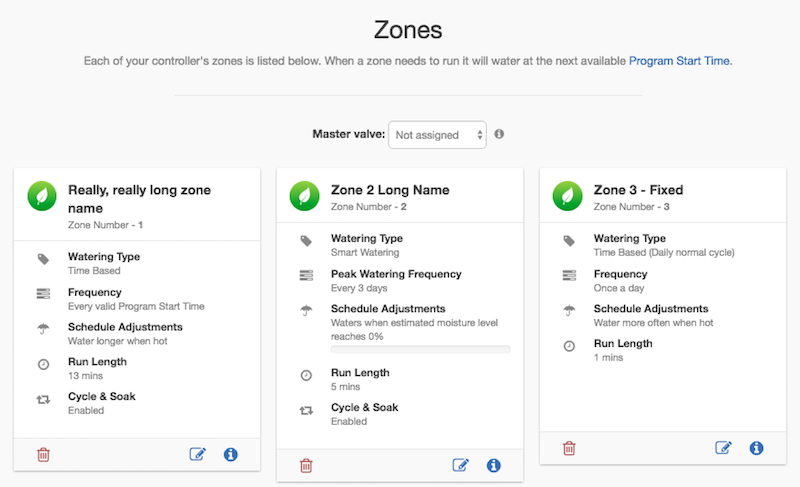Viewport: 800px width, 487px height.
Task: Show info for Zone 3 - Fixed
Action: pyautogui.click(x=756, y=448)
